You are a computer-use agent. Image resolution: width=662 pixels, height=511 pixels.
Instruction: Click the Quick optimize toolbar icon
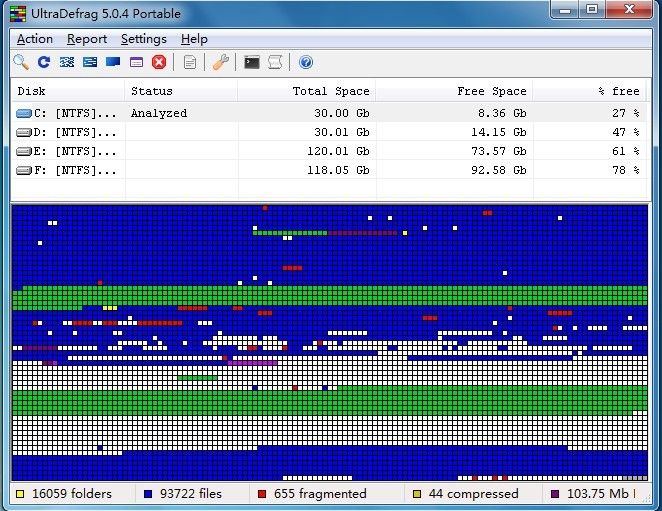click(x=90, y=62)
